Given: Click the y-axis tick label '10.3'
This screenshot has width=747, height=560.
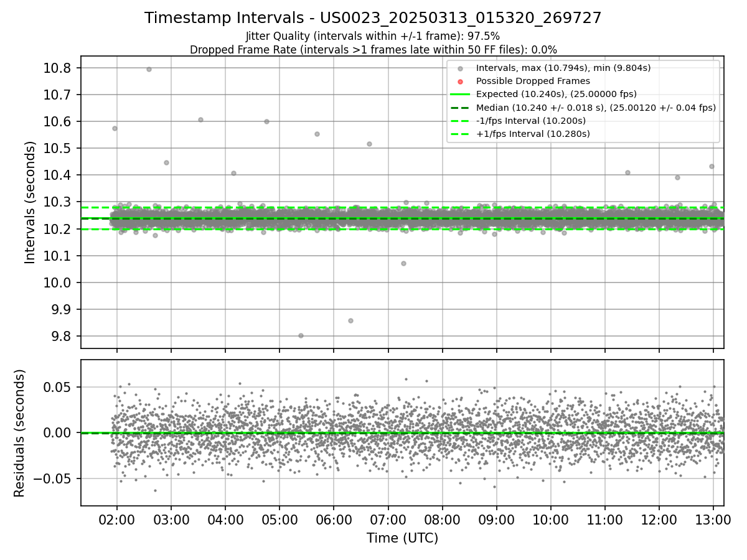Looking at the screenshot, I should (57, 202).
